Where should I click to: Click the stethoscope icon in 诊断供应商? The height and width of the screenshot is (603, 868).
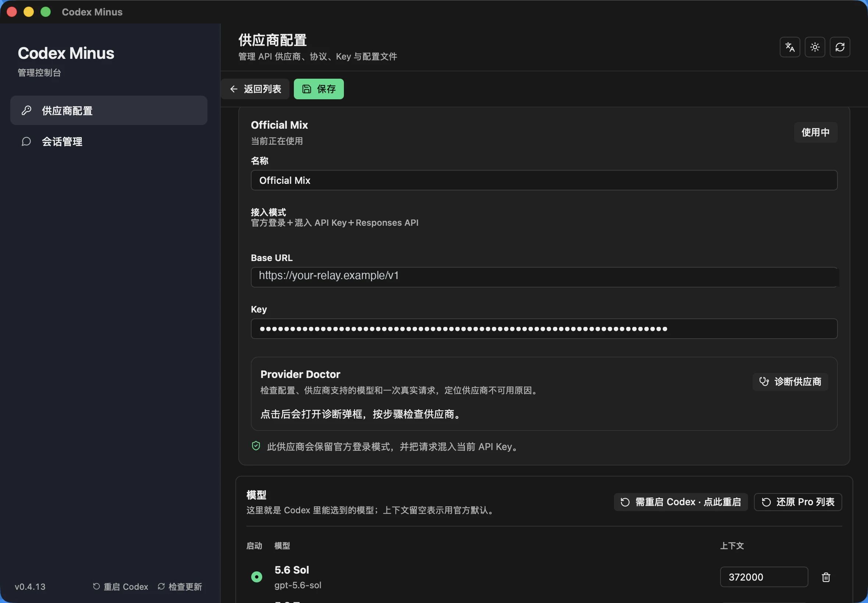coord(764,382)
